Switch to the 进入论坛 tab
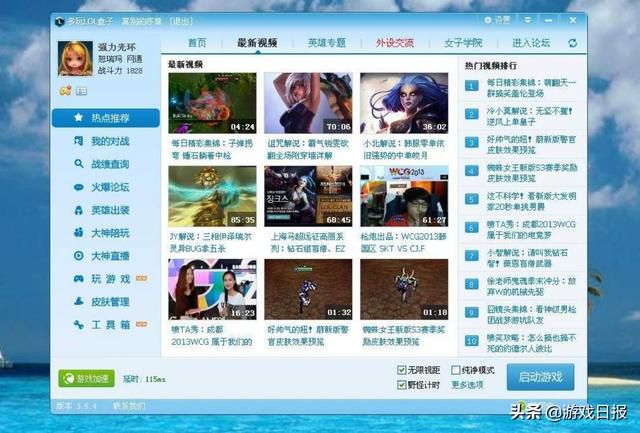Image resolution: width=640 pixels, height=433 pixels. (x=531, y=43)
